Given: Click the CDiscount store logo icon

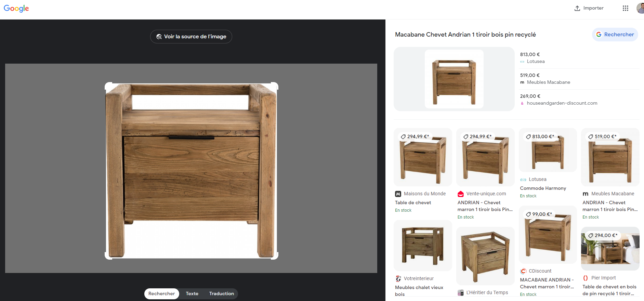Looking at the screenshot, I should click(523, 271).
